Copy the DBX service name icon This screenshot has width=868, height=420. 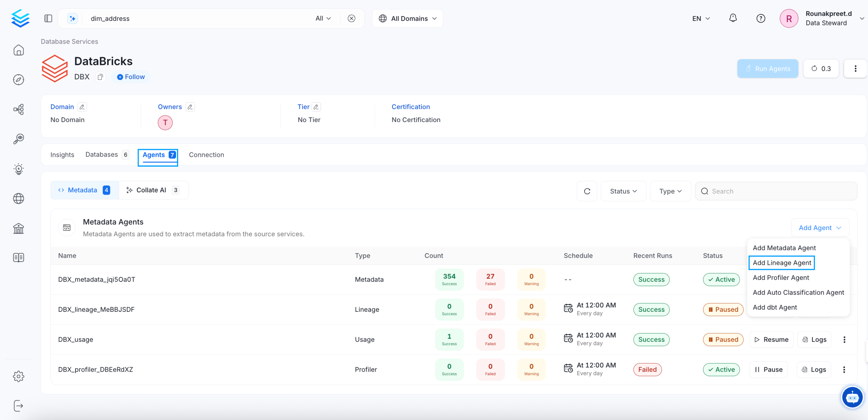pyautogui.click(x=100, y=77)
